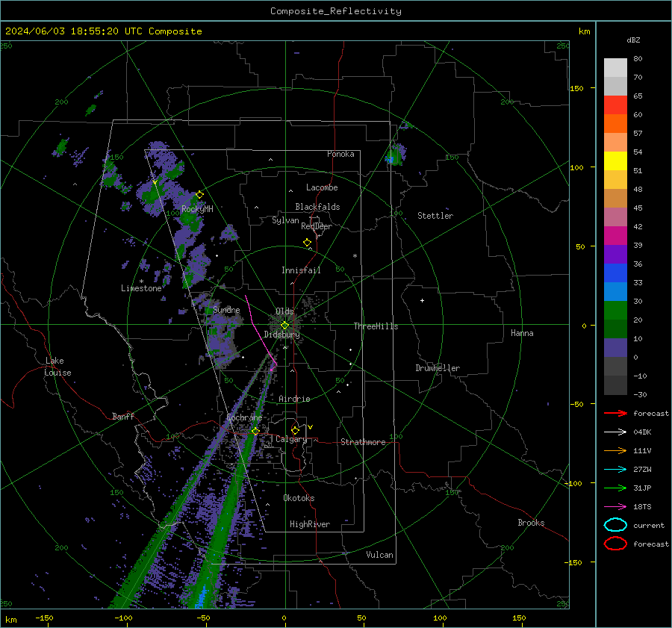Click the Banff label
Screen dimensions: 672x628
pos(123,416)
